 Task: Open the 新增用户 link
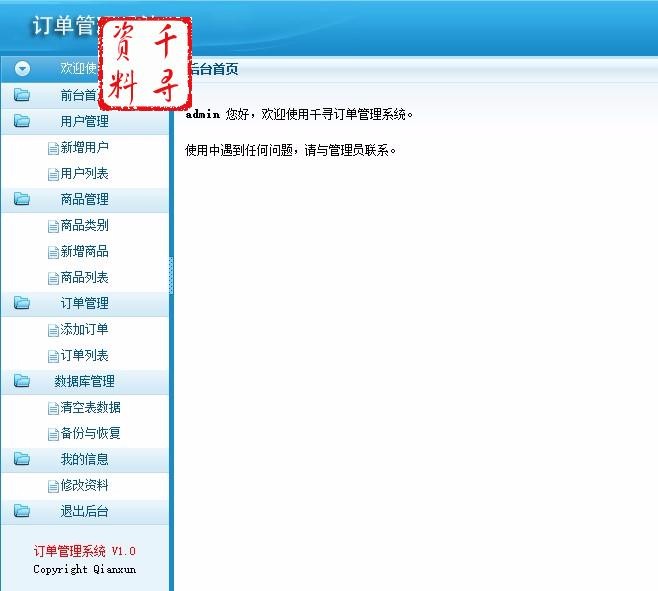pyautogui.click(x=84, y=147)
